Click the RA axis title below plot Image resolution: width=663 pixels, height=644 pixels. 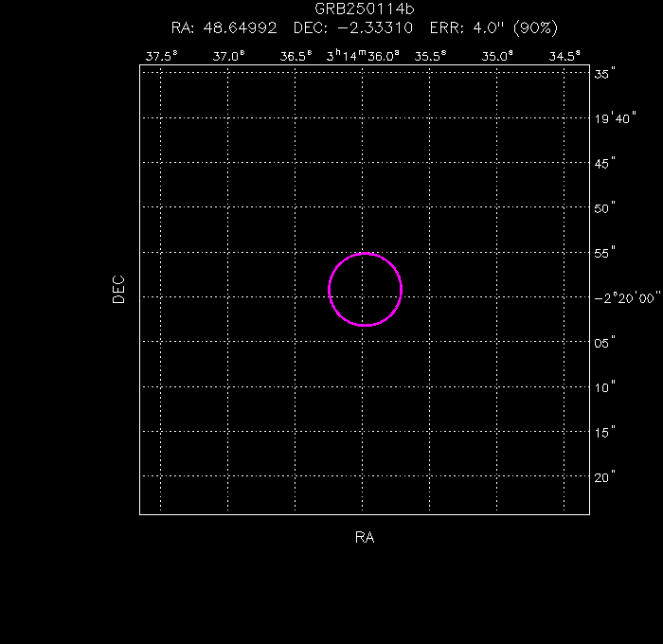pyautogui.click(x=365, y=538)
